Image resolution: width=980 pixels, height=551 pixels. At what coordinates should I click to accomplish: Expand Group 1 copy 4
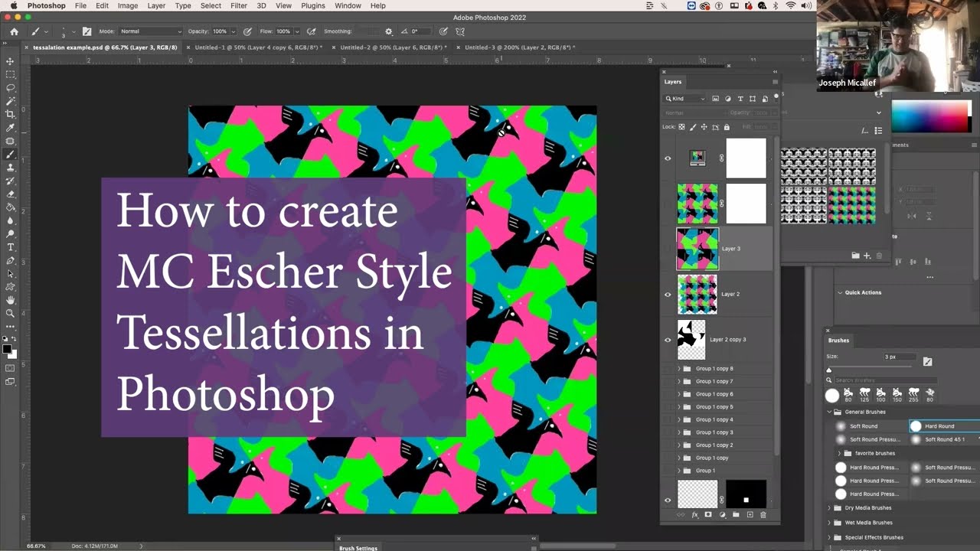coord(678,419)
